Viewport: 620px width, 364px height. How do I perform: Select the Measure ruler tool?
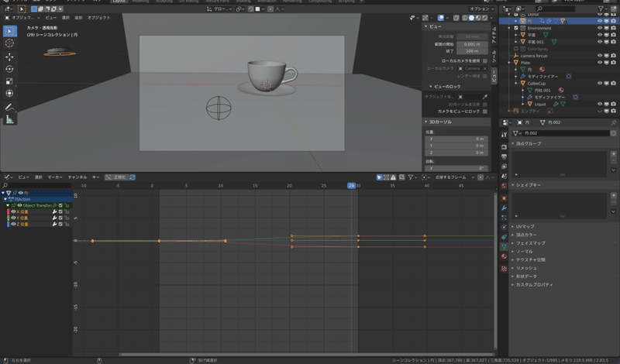click(9, 119)
